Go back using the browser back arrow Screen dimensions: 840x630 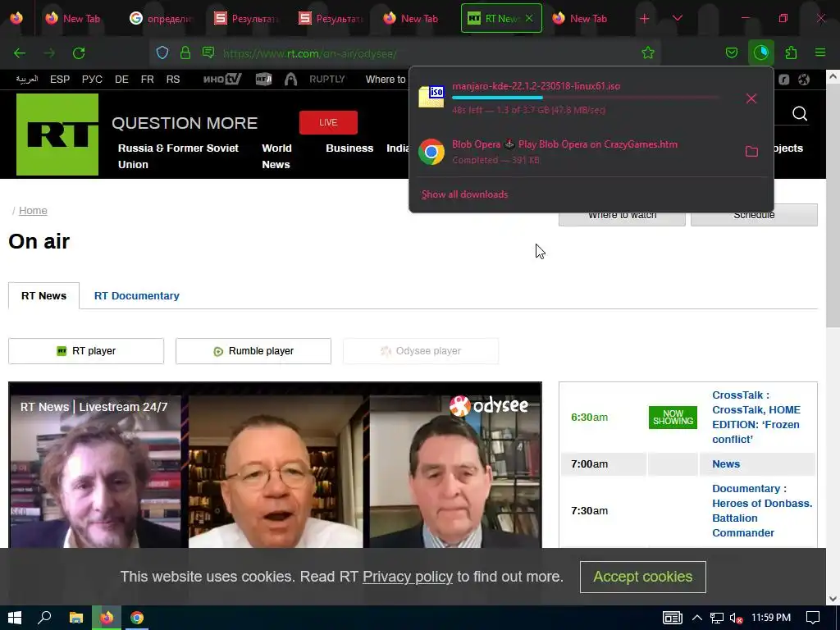coord(20,53)
